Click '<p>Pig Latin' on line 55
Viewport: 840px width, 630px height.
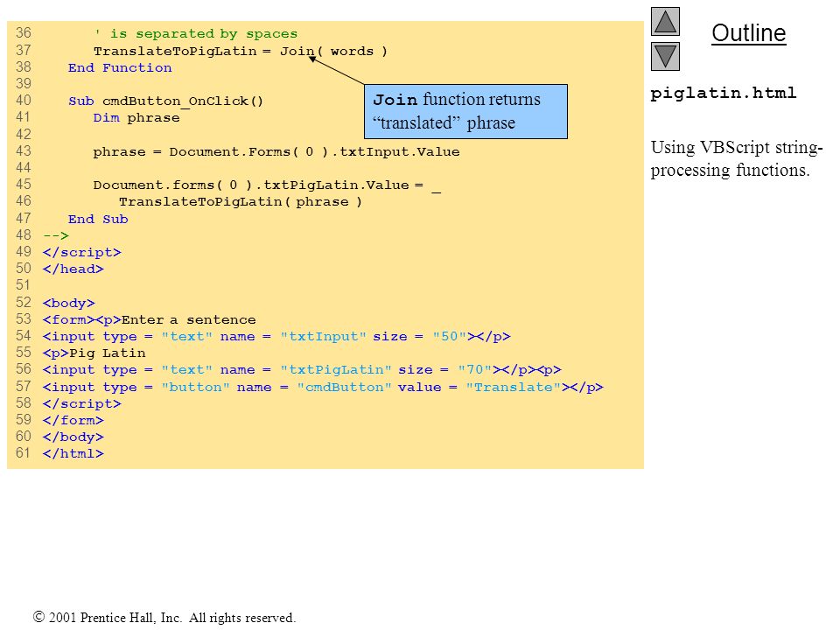pos(94,353)
